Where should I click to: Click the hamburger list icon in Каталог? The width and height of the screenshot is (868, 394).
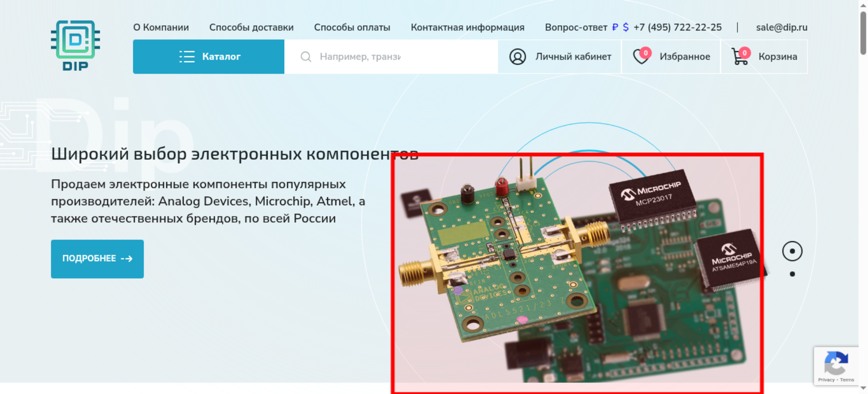[187, 57]
